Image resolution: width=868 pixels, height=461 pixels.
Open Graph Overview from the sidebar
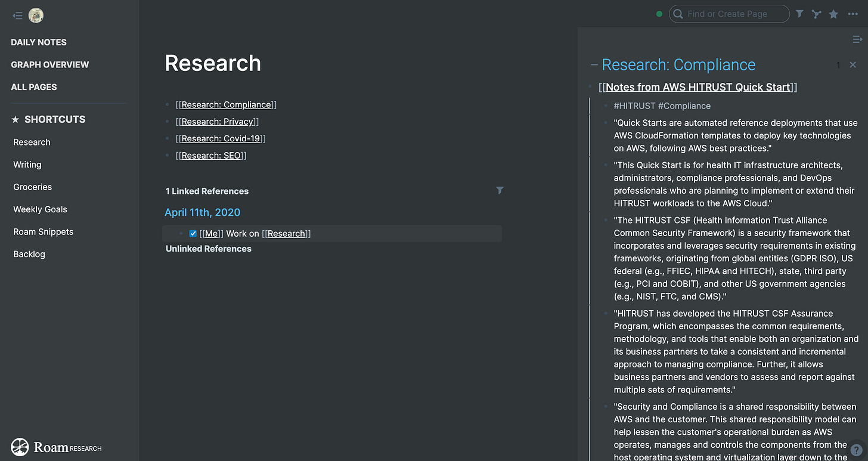coord(49,64)
